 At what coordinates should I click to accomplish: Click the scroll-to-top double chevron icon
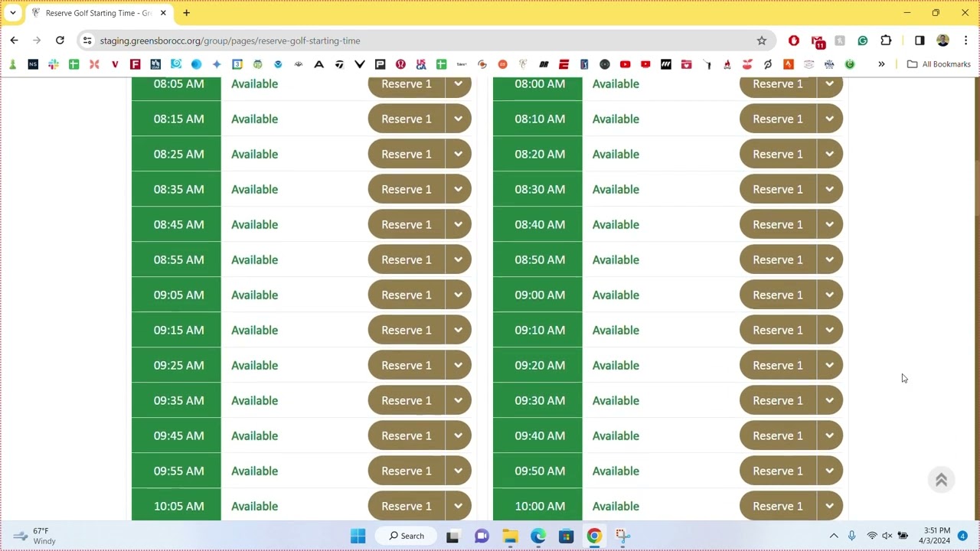click(941, 480)
